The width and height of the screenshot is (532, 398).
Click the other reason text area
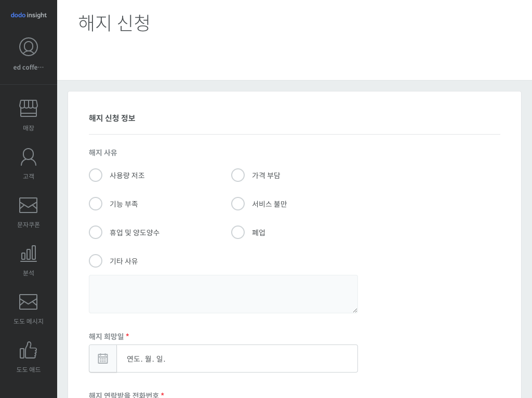coord(223,294)
